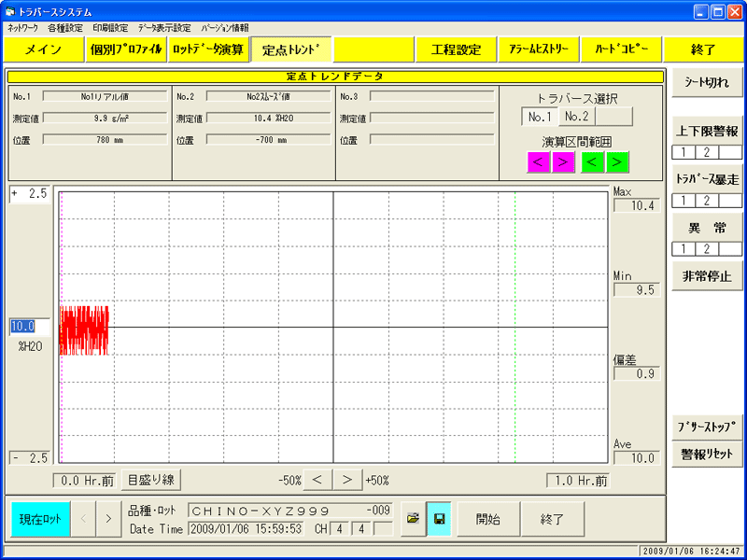The height and width of the screenshot is (560, 747).
Task: Click the cyan 現在ロット button
Action: 40,518
